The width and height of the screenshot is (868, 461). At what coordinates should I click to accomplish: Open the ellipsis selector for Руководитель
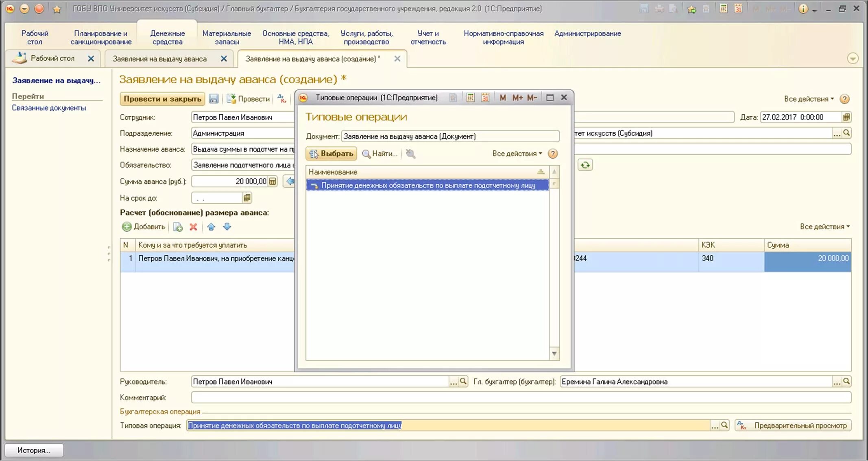[453, 381]
